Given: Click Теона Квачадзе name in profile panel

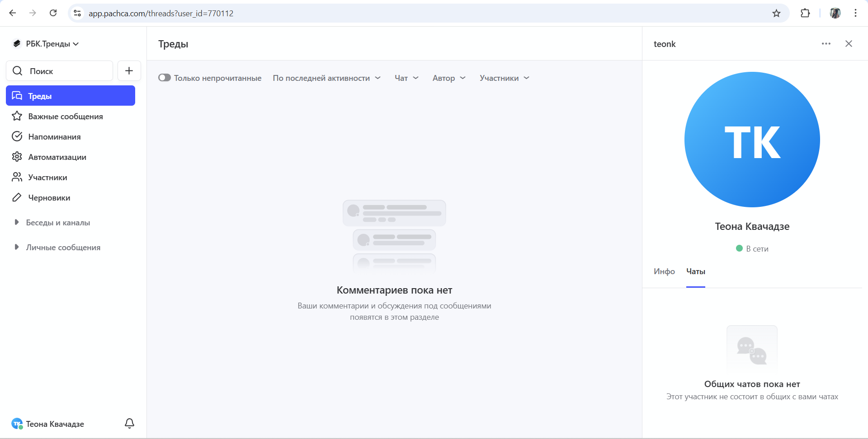Looking at the screenshot, I should point(752,226).
